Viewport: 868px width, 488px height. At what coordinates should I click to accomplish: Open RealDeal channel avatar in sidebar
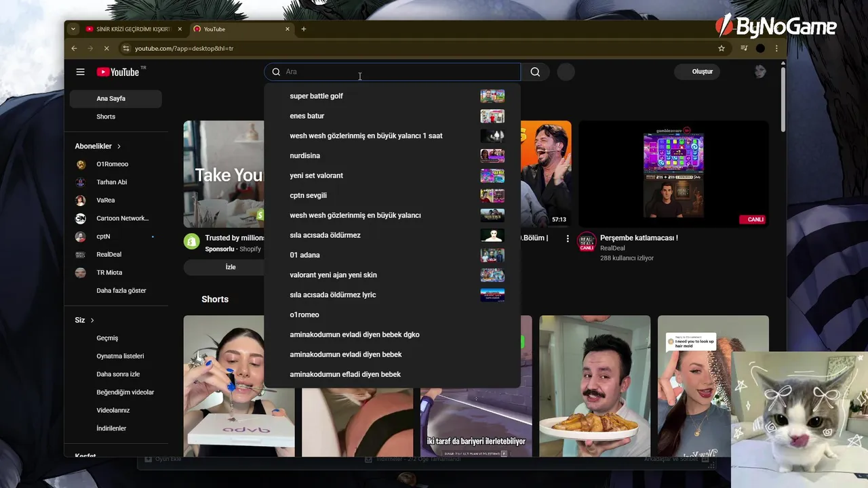point(81,255)
